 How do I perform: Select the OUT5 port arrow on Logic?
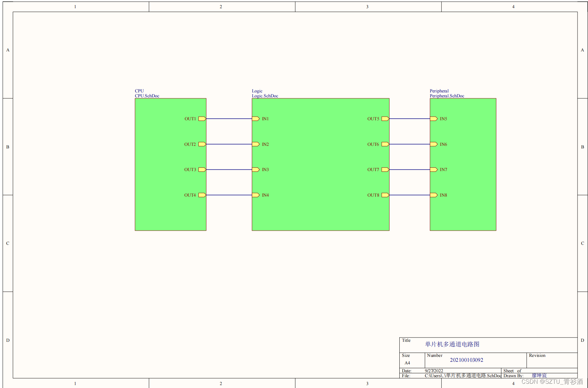point(385,119)
